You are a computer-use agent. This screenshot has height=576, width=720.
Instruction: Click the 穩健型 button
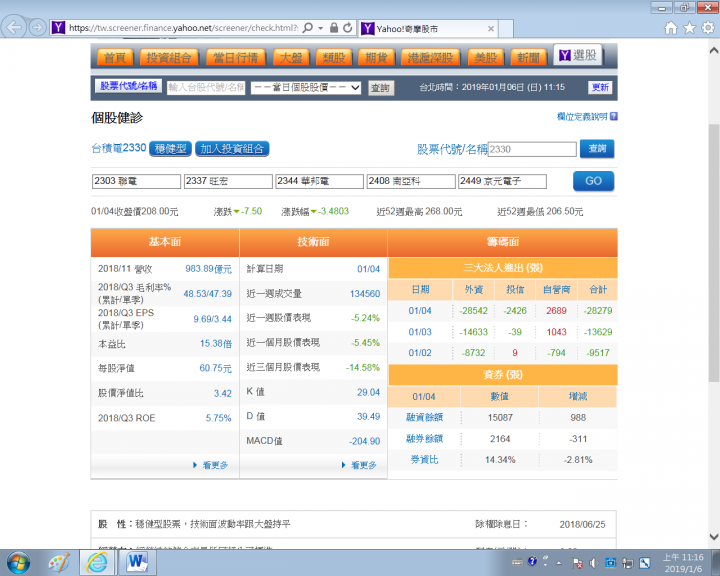(x=170, y=148)
